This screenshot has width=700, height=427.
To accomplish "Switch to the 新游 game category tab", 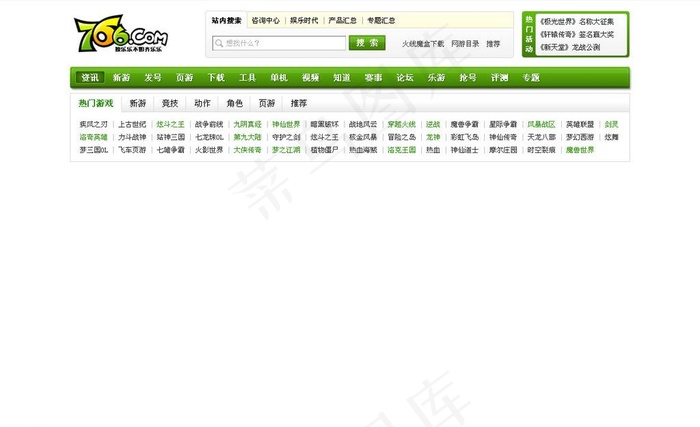I will click(x=138, y=103).
